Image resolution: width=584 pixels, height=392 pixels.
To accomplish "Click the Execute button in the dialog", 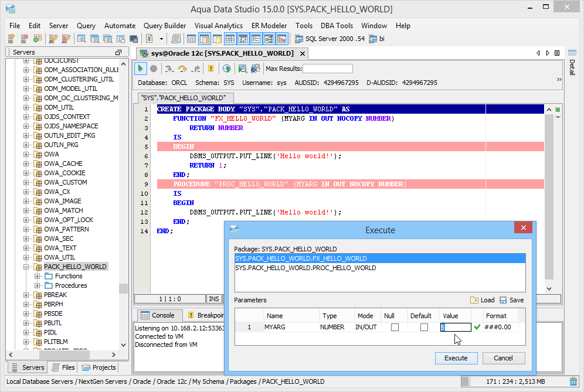I will pos(456,358).
